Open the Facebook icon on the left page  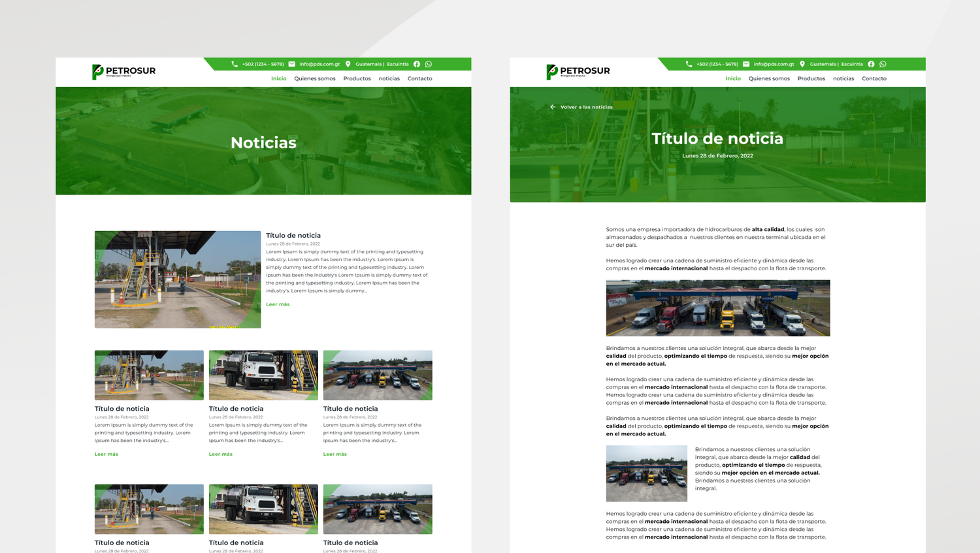417,64
